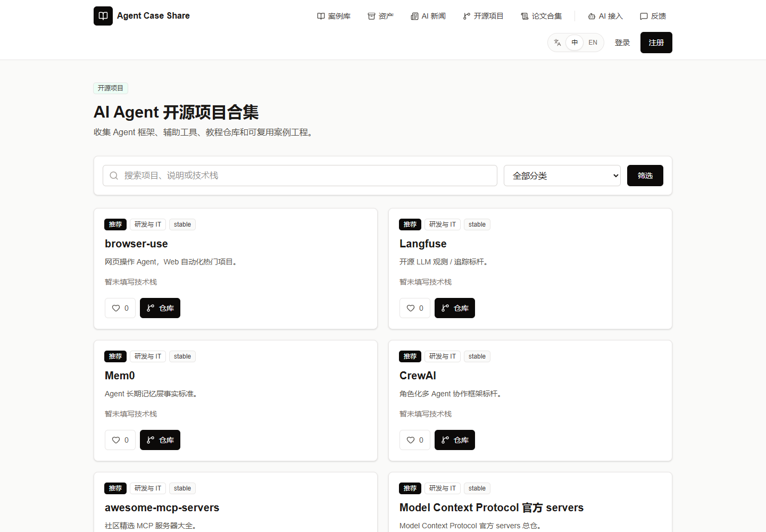Open the Langfuse project title

423,244
